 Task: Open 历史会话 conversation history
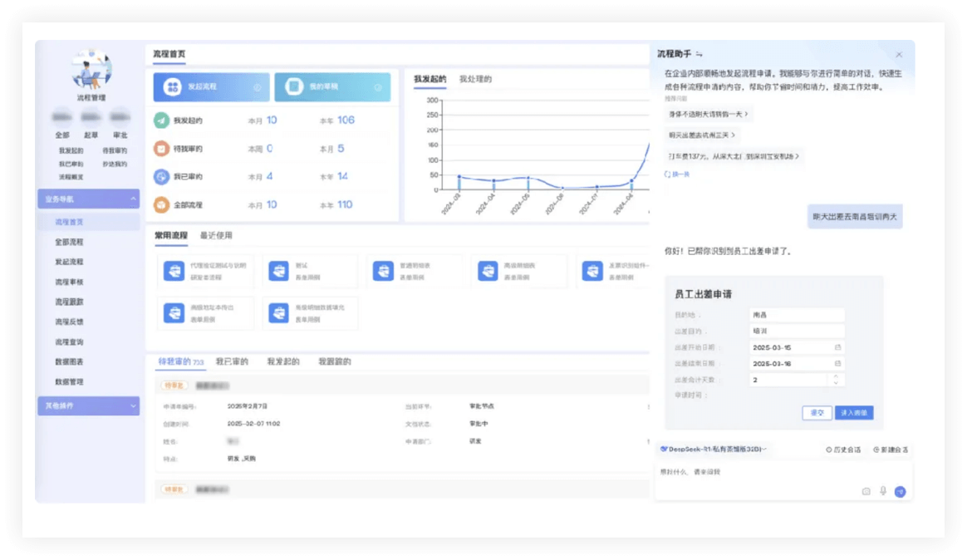(x=843, y=449)
